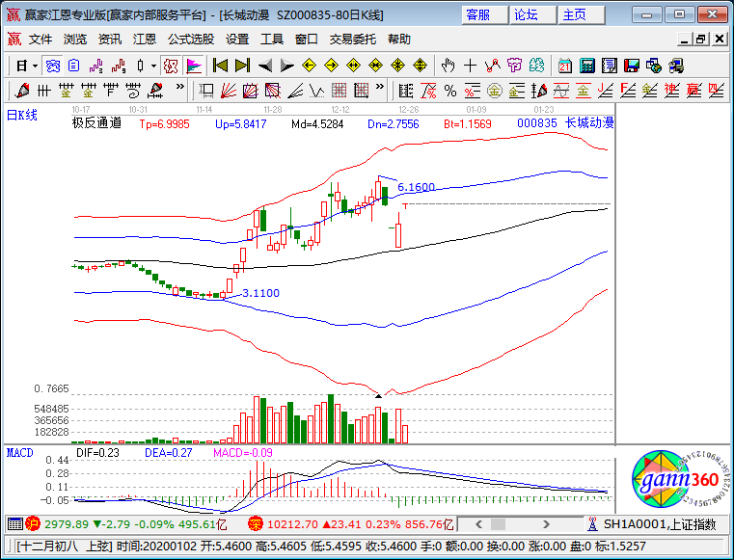Open the notepad document icon
734x560 pixels.
[609, 66]
